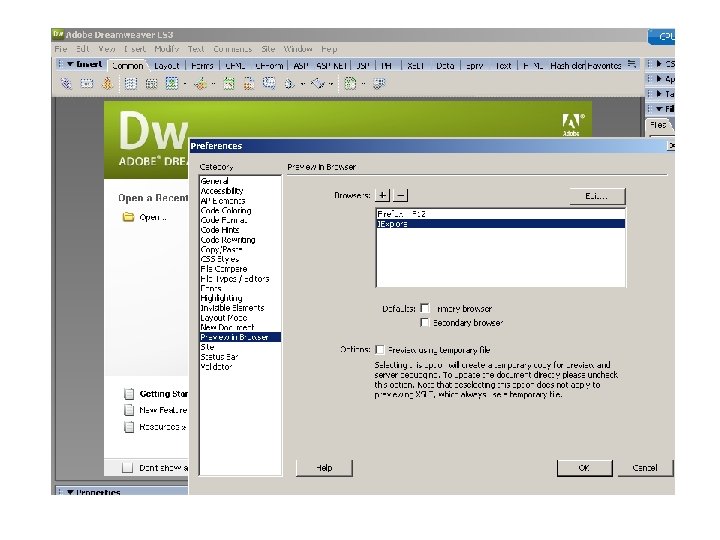The width and height of the screenshot is (720, 540).
Task: Click Cancel in the Preferences dialog
Action: (645, 467)
